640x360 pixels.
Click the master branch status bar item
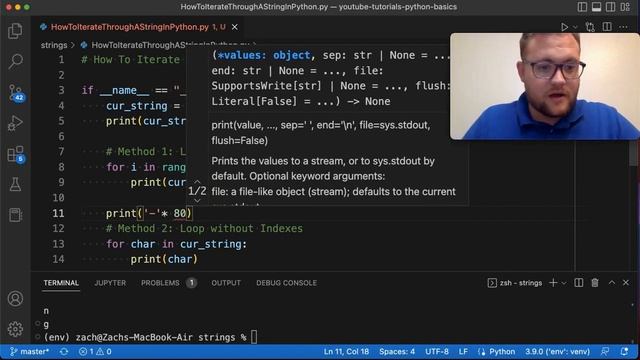click(29, 351)
